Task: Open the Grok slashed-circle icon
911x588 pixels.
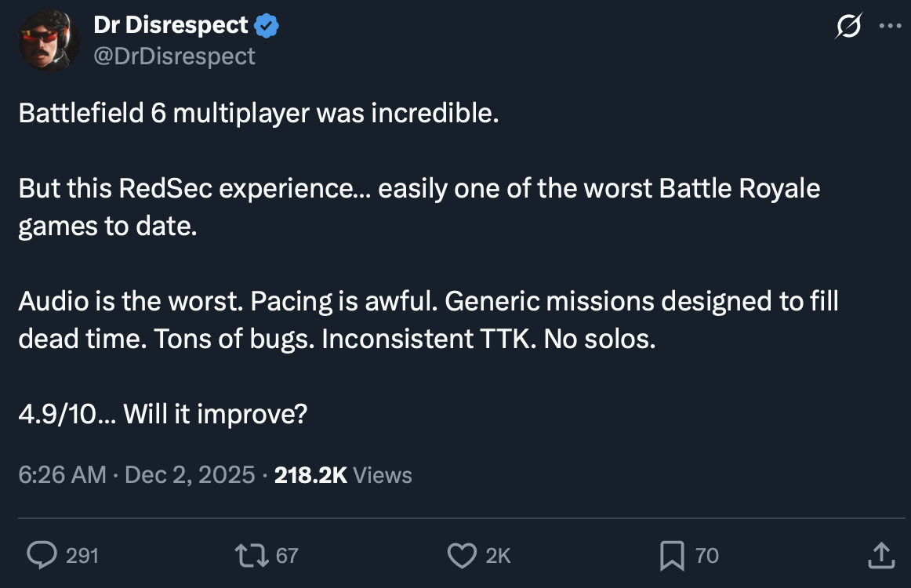Action: [x=847, y=27]
